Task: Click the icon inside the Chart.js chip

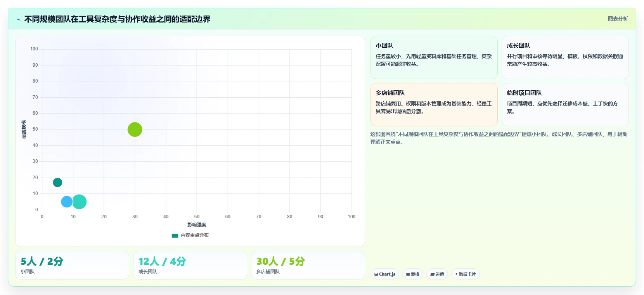Action: pyautogui.click(x=376, y=274)
